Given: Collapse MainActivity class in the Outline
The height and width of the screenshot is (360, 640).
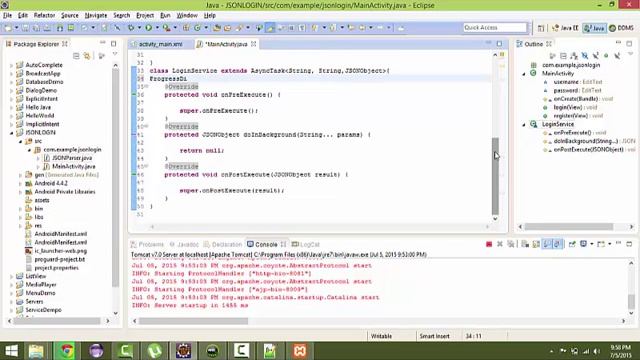Looking at the screenshot, I should click(524, 74).
